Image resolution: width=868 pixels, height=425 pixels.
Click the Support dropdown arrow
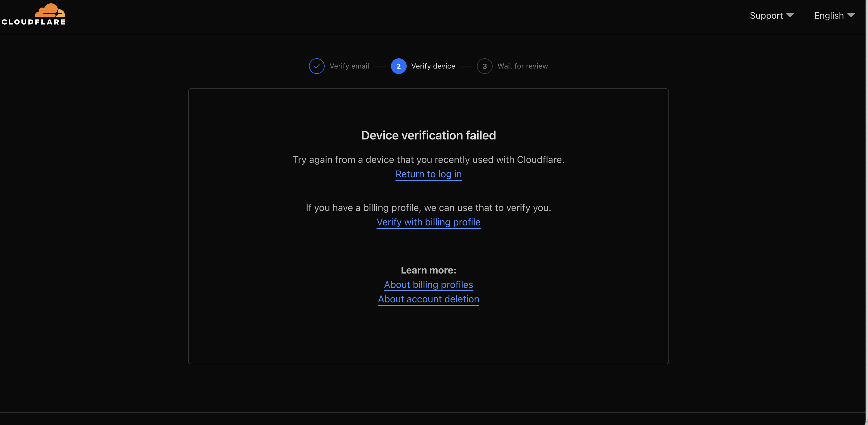(790, 15)
